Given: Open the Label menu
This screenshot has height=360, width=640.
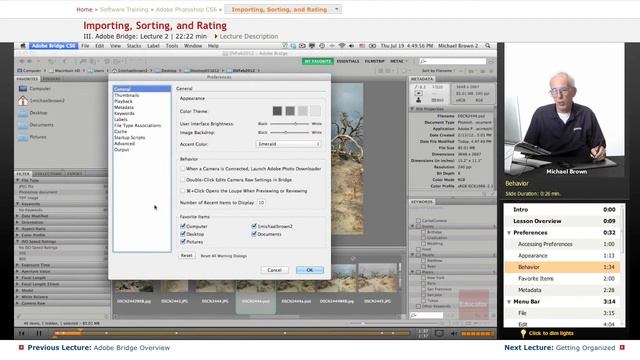Looking at the screenshot, I should [153, 46].
